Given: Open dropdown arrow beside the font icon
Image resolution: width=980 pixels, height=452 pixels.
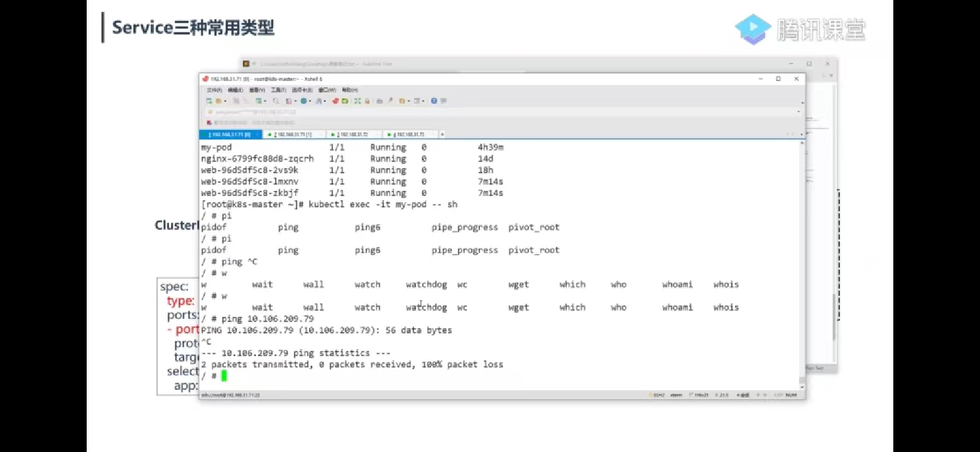Looking at the screenshot, I should coord(325,101).
